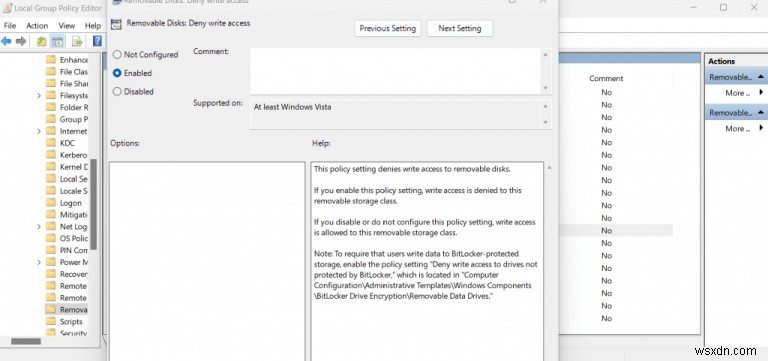Click the Help pane scroll up arrow

(549, 168)
